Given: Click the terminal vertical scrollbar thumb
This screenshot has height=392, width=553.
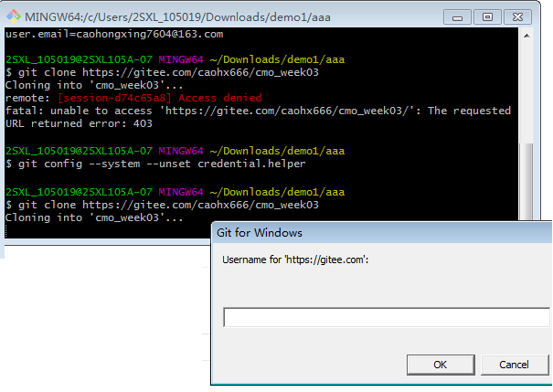Looking at the screenshot, I should [528, 182].
